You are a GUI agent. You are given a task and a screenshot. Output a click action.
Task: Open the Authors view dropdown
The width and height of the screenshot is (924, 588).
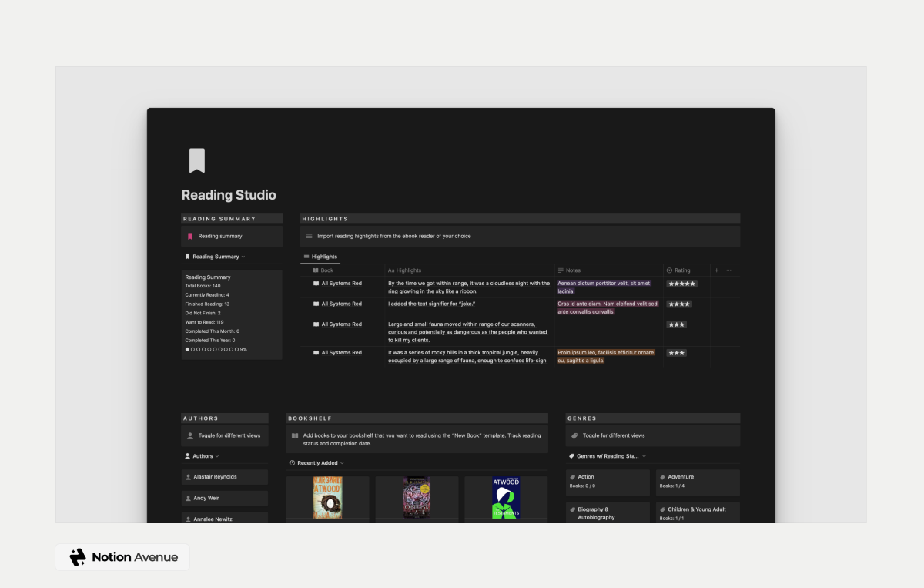[202, 456]
